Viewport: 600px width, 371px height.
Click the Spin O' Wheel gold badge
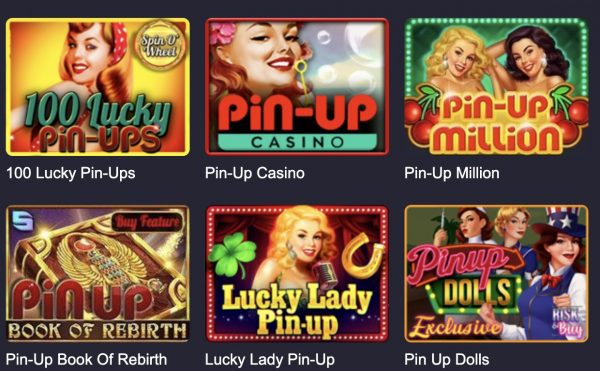click(x=160, y=45)
